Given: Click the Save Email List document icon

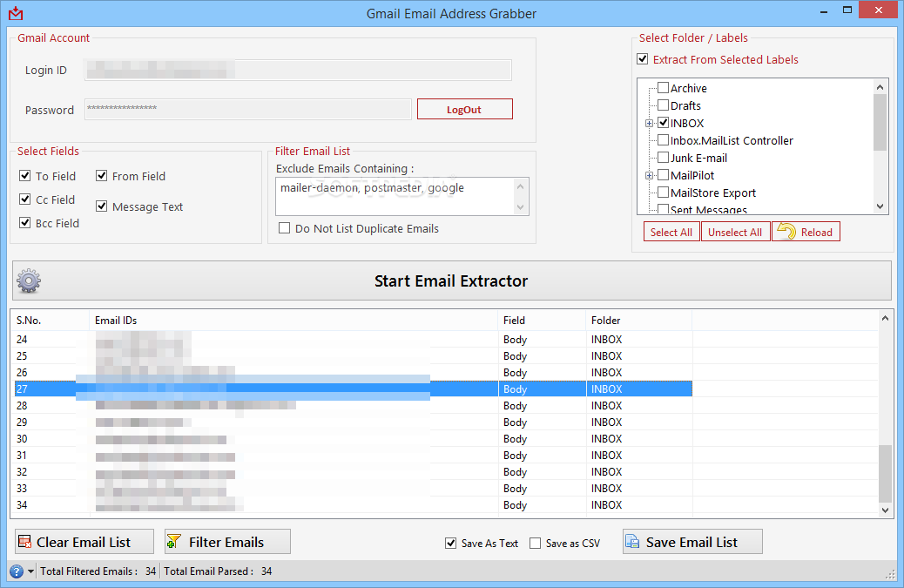Looking at the screenshot, I should pyautogui.click(x=632, y=542).
